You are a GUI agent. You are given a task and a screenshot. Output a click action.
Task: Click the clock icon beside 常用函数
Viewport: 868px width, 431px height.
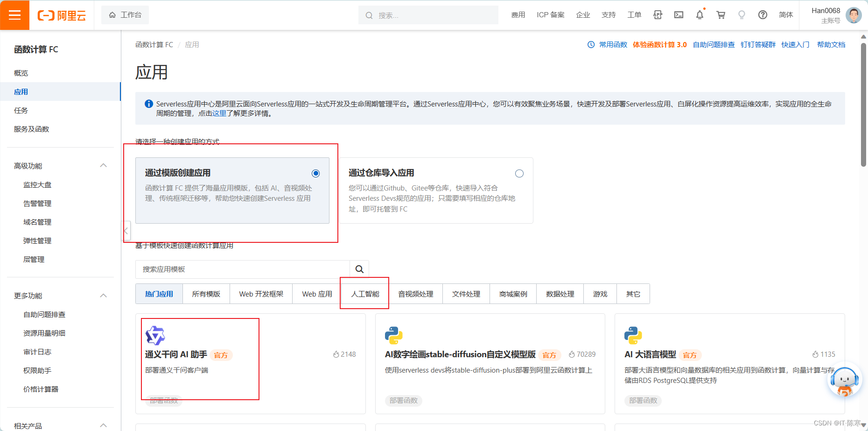coord(591,44)
